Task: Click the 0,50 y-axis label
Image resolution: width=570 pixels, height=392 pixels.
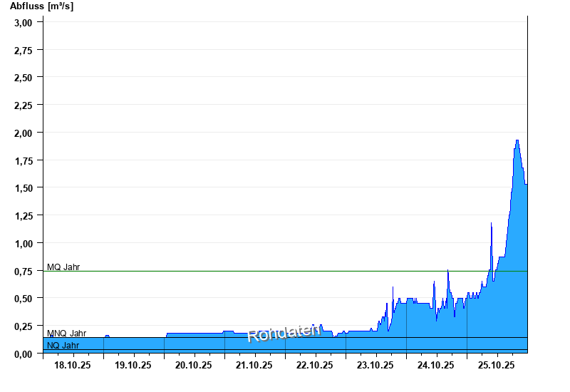Action: tap(24, 299)
